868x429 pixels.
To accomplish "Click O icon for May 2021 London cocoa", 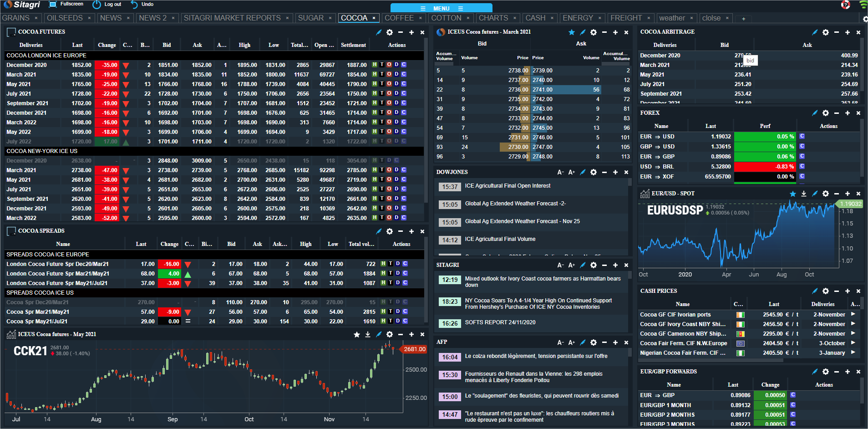I will [x=389, y=84].
